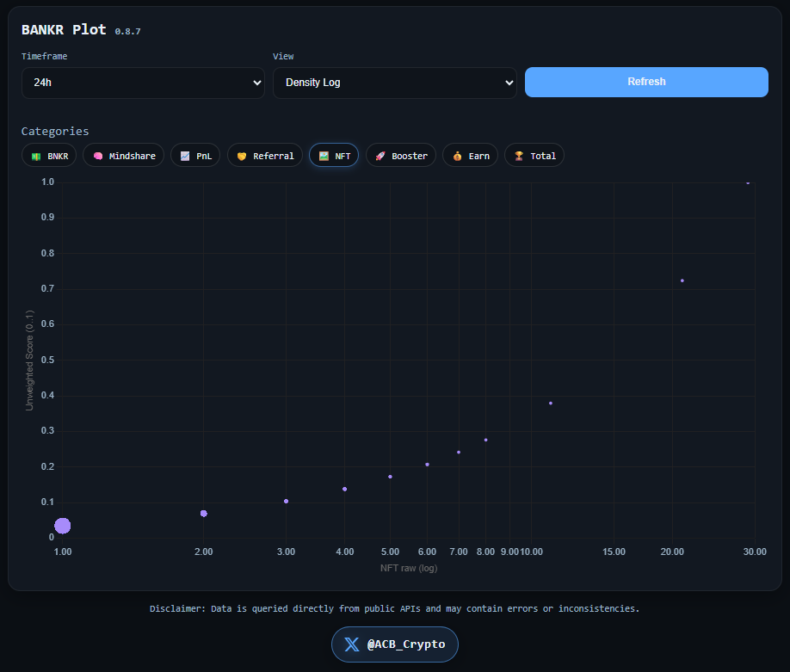Select the Earn category label

(x=479, y=156)
